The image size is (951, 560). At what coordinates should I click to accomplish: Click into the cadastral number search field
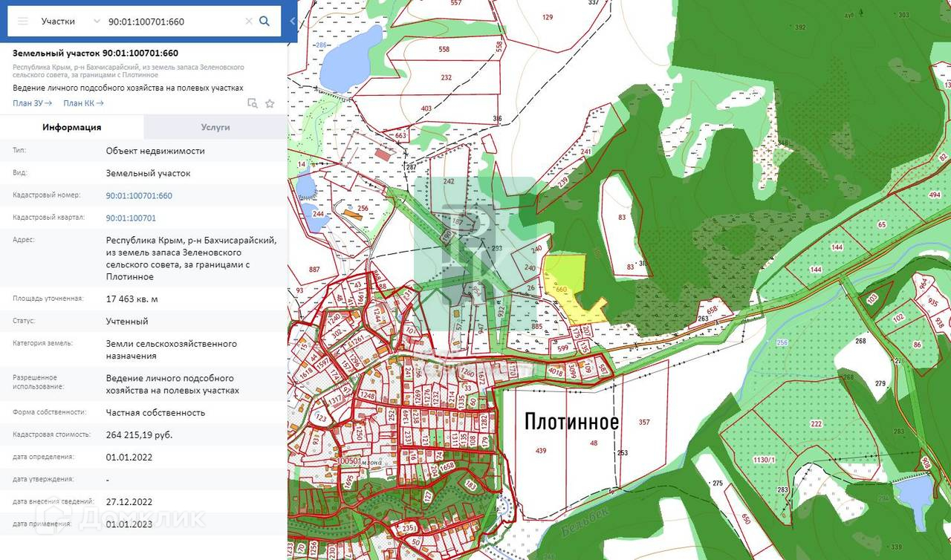tap(175, 22)
